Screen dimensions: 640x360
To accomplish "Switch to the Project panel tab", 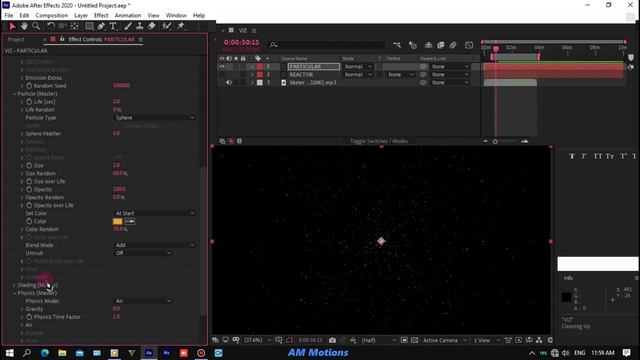I will (x=16, y=40).
